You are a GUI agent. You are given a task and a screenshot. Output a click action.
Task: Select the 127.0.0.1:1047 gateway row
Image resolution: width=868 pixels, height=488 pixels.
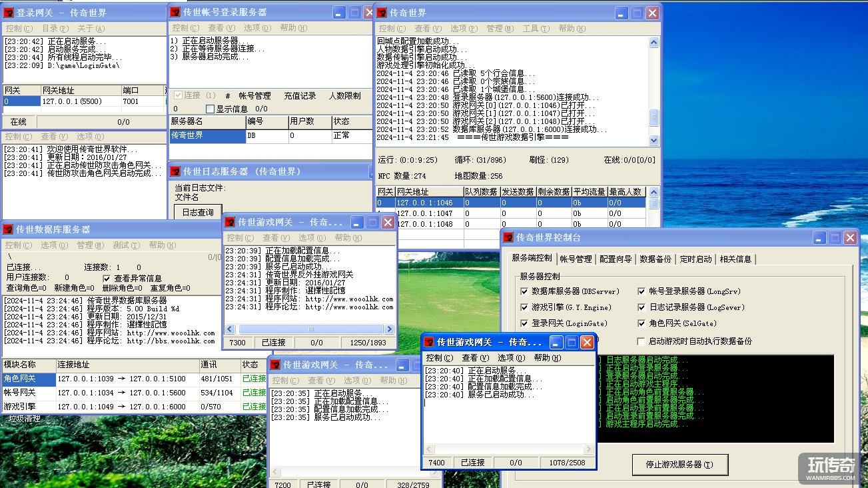coord(510,213)
